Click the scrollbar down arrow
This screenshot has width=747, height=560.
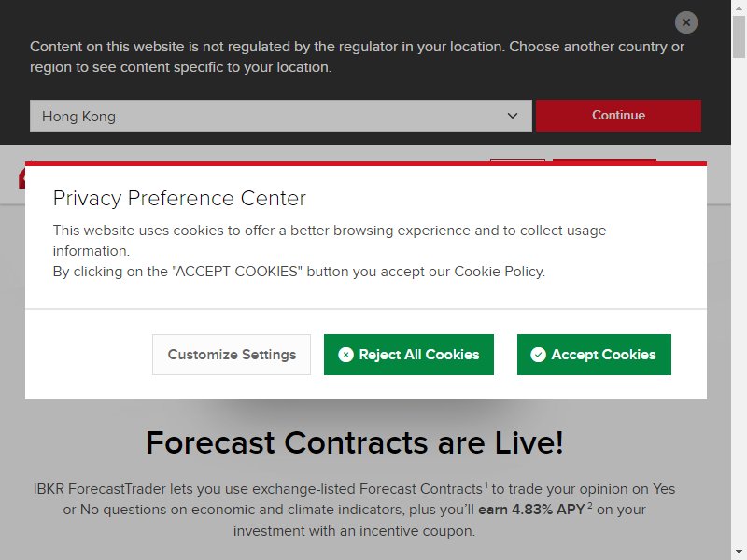[739, 553]
